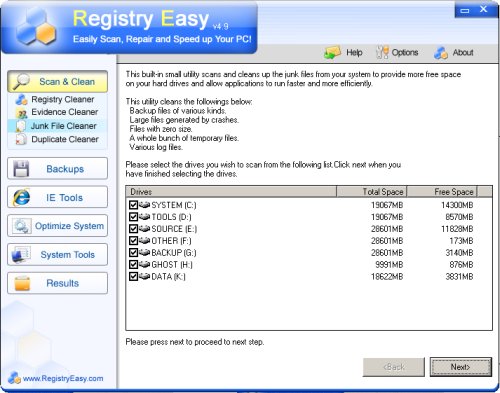Screen dimensions: 500x393
Task: Uncheck the DATA (K:) drive checkbox
Action: pos(133,276)
